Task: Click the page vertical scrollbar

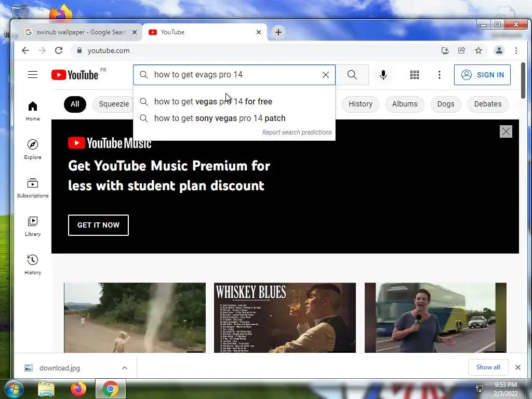Action: [523, 81]
